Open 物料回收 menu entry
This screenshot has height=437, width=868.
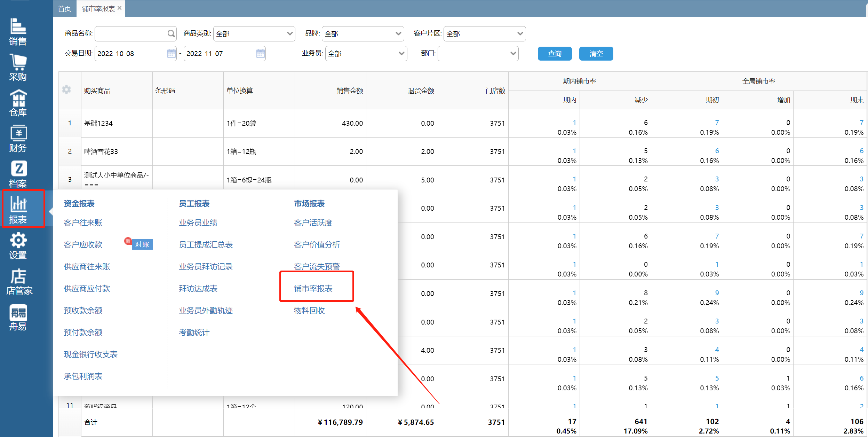309,310
